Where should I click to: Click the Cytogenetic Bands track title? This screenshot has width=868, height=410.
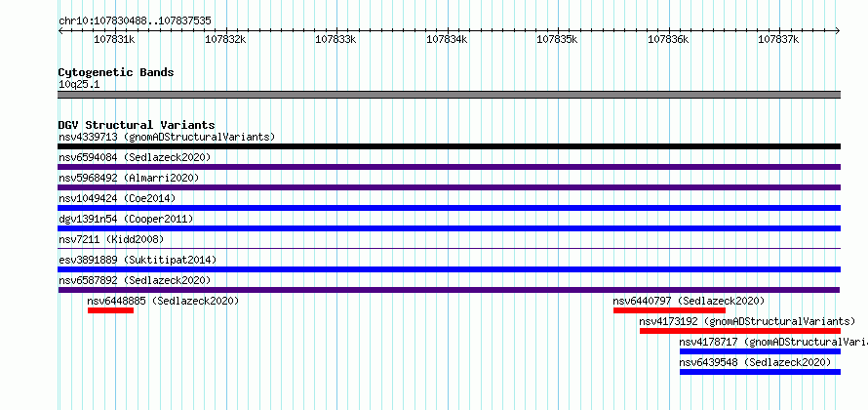click(116, 72)
